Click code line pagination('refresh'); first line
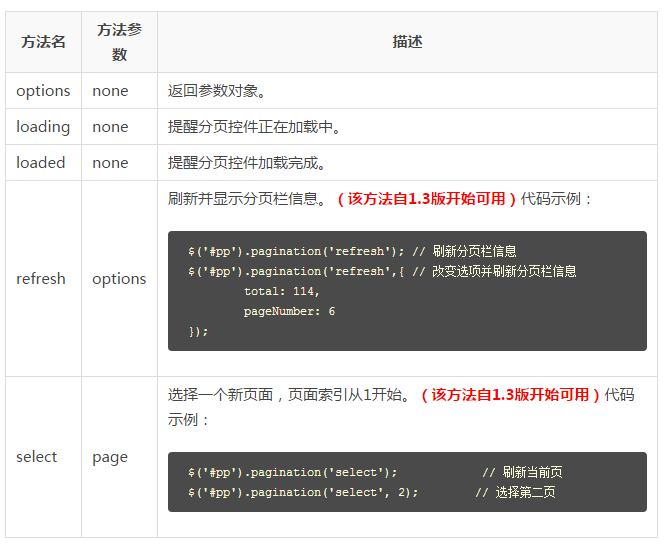Screen dimensions: 672x547 click(x=296, y=251)
